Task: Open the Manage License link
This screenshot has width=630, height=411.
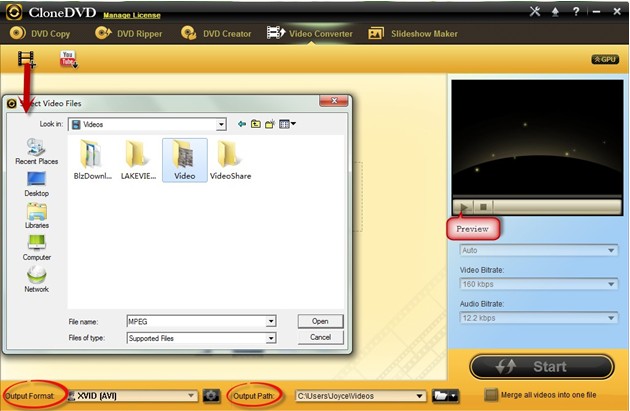Action: click(132, 15)
